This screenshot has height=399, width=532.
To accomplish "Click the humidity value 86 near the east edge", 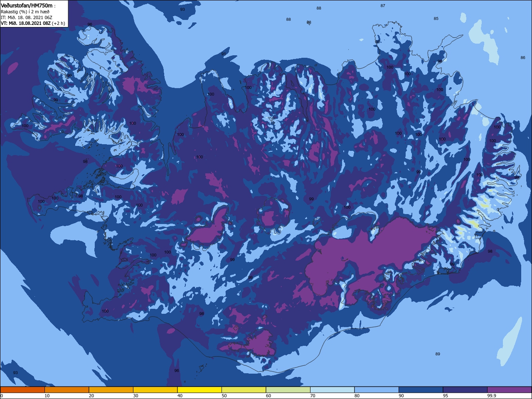I will 523,58.
